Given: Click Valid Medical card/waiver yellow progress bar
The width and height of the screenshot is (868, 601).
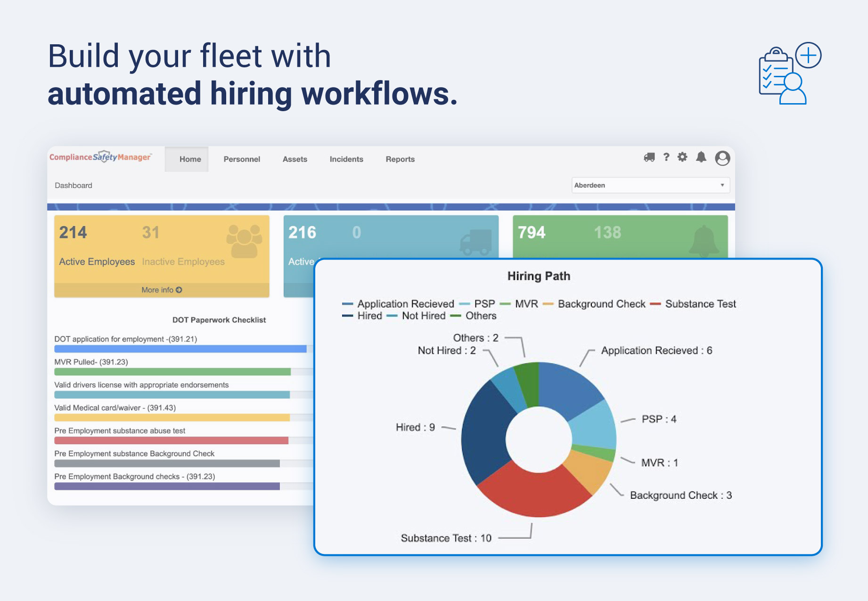Looking at the screenshot, I should click(172, 417).
